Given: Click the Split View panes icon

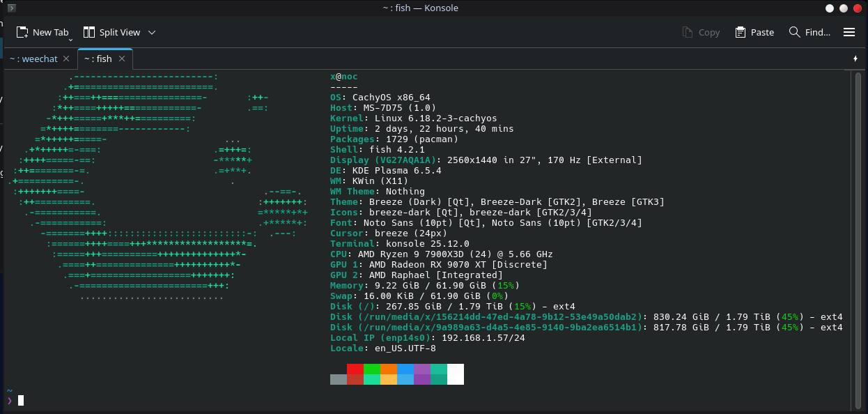Looking at the screenshot, I should click(88, 32).
